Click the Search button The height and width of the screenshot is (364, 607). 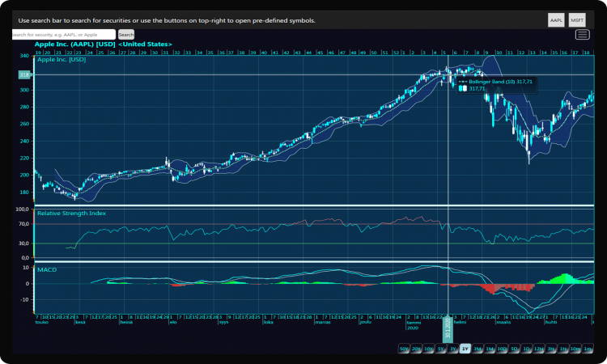[126, 35]
